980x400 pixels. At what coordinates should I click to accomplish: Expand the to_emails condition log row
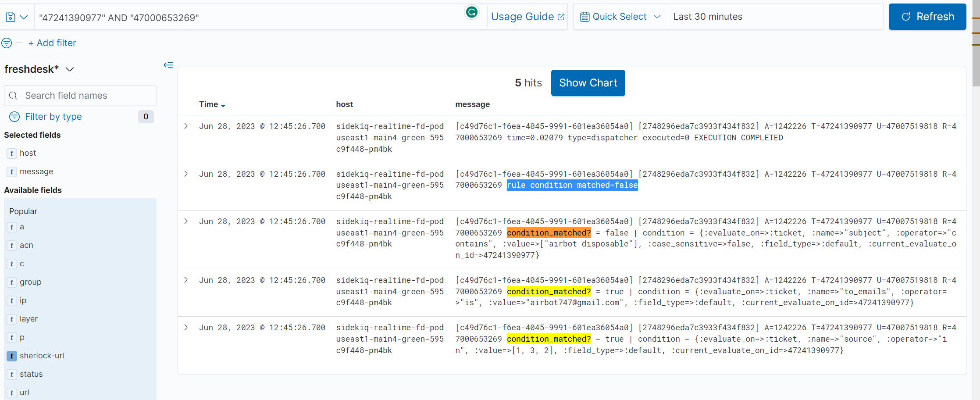[x=186, y=280]
